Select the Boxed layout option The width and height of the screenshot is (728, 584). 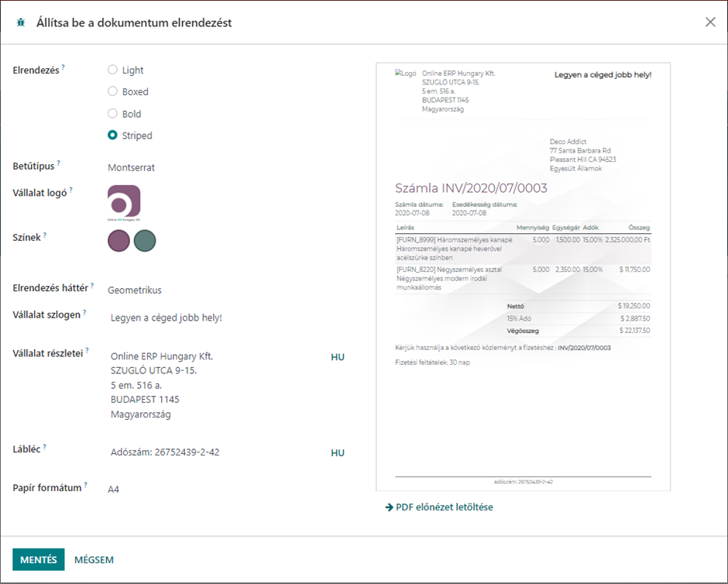[113, 91]
